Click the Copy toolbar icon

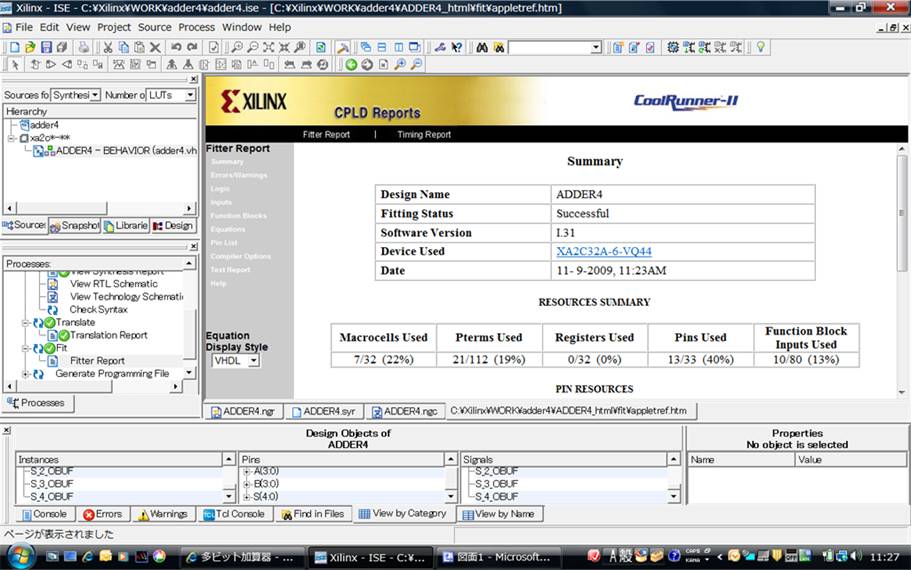124,48
